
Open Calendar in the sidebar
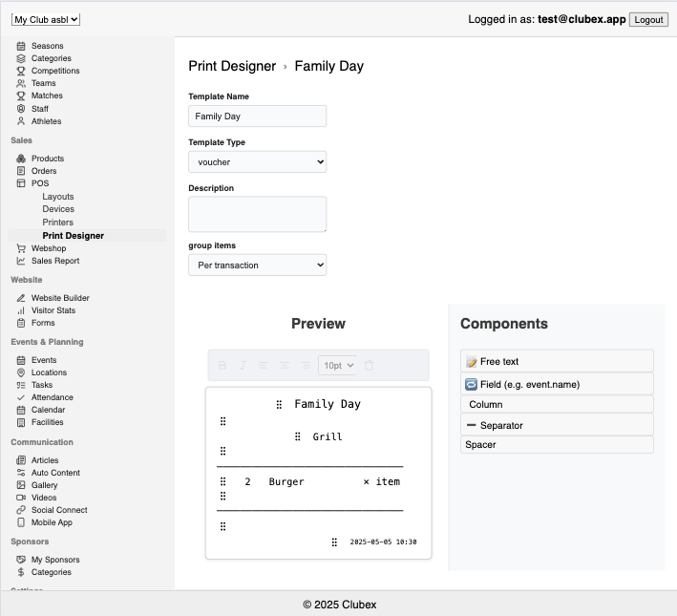coord(48,410)
